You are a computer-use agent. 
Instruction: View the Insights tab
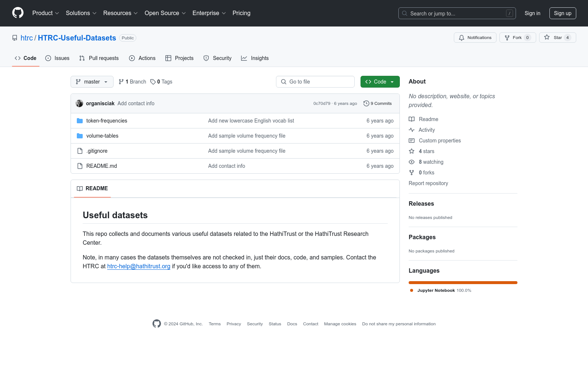(x=255, y=58)
